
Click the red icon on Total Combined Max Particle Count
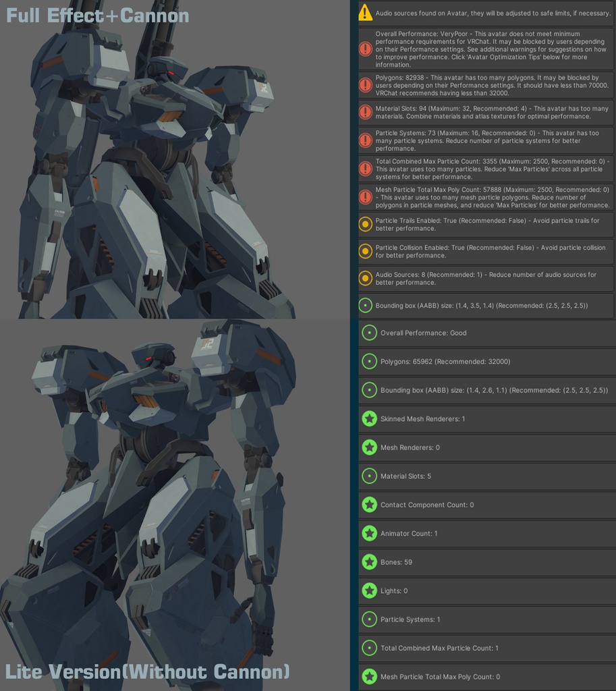click(x=364, y=167)
